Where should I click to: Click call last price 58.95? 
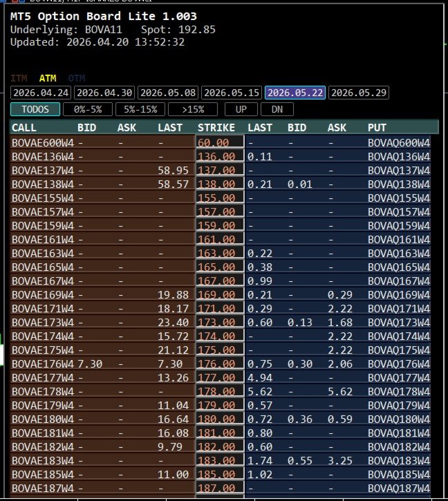coord(173,170)
